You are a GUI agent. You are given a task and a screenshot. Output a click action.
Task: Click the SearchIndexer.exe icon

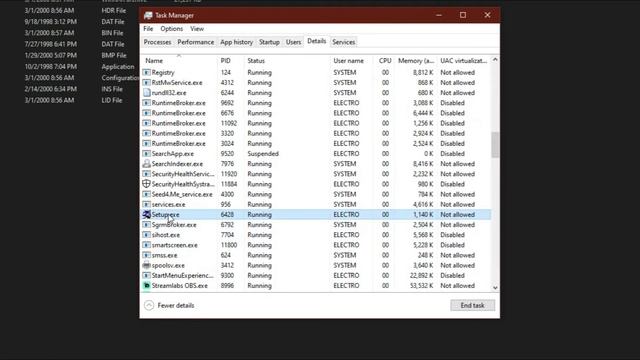[146, 164]
